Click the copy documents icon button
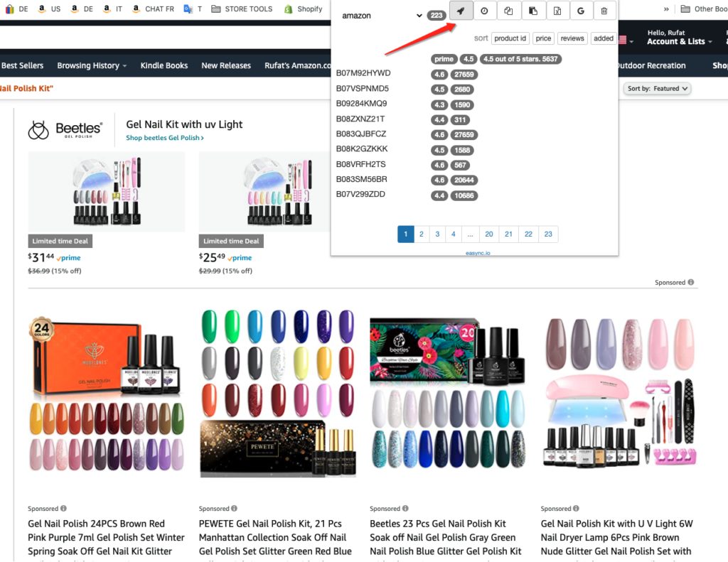Viewport: 728px width, 562px height. 509,11
